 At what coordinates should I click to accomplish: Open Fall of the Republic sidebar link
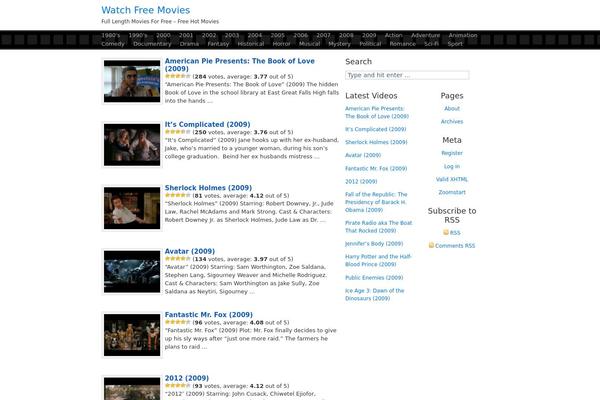click(376, 202)
